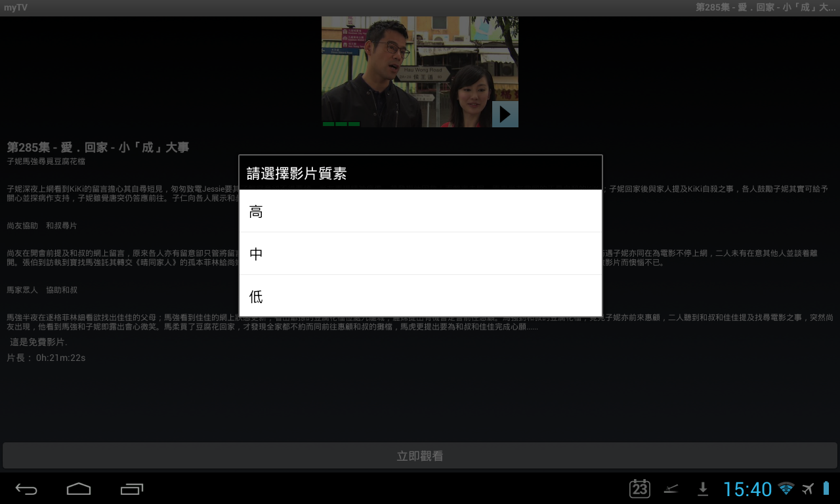Open the calendar 23 notification icon

tap(640, 488)
